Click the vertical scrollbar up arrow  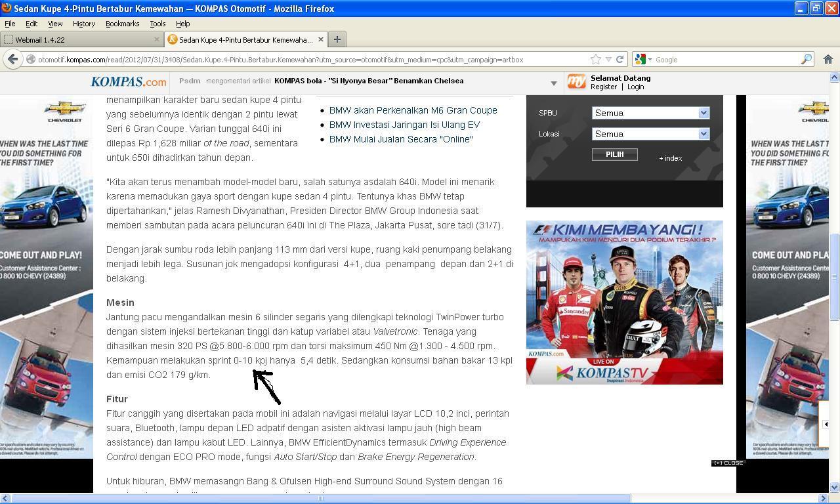[835, 77]
